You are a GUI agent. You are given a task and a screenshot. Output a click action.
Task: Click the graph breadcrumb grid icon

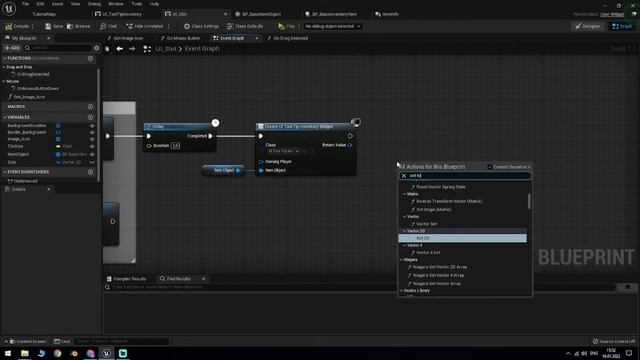pyautogui.click(x=147, y=49)
